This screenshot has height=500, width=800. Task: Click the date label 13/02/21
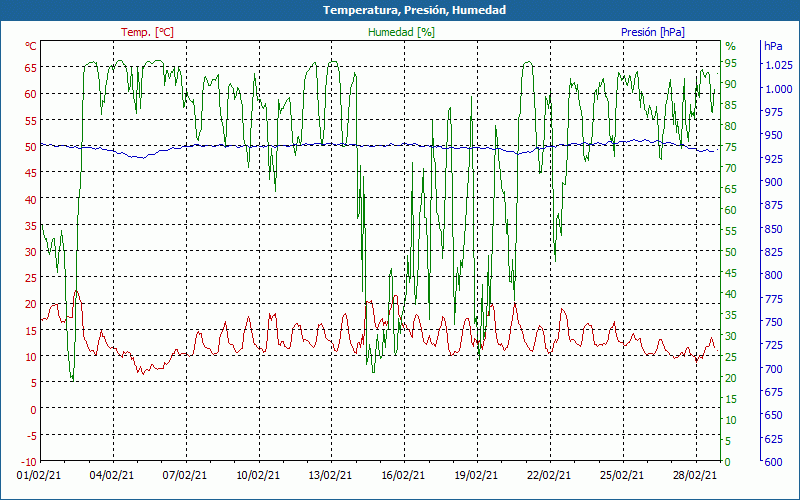coord(330,475)
